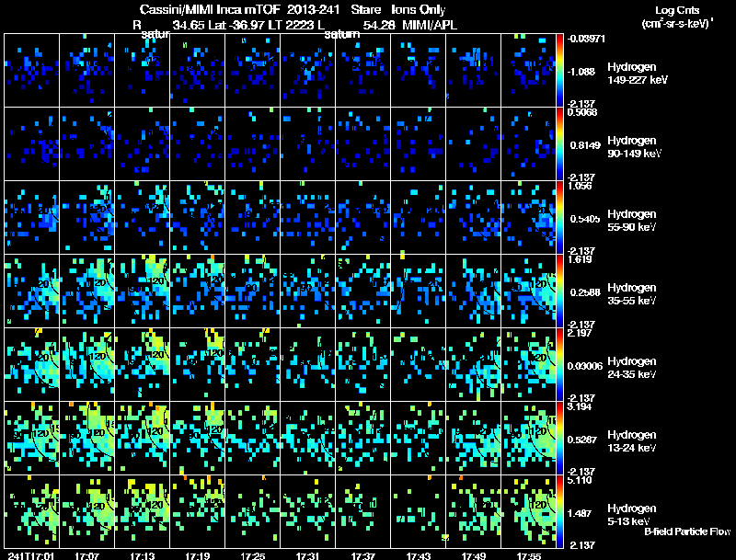Select the 17:55 panel in 149-227 keV row
This screenshot has height=560, width=736.
(528, 71)
